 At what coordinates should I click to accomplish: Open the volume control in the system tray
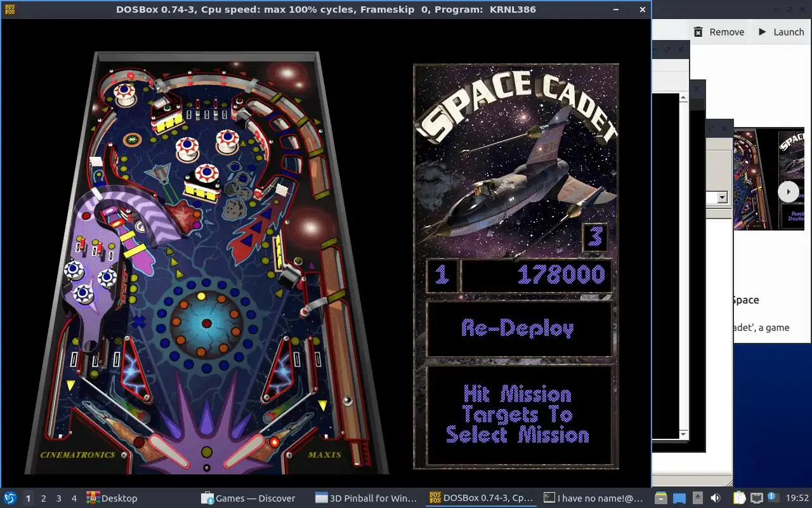pos(716,498)
